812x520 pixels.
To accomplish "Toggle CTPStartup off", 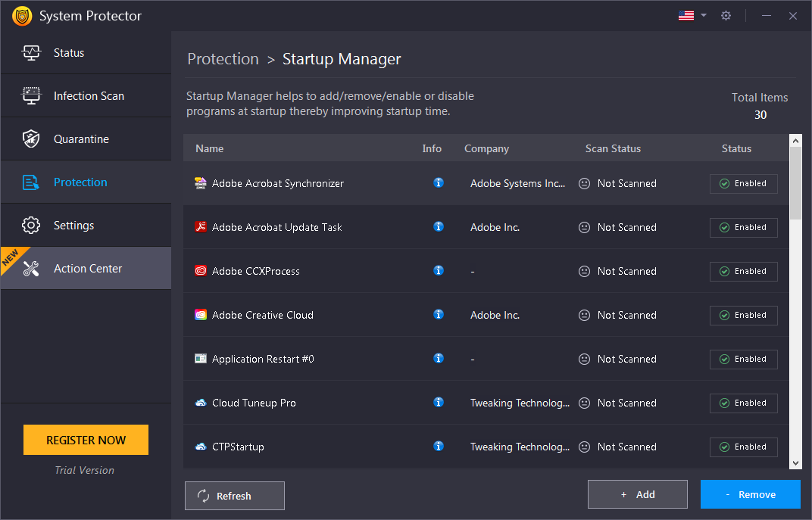I will (743, 447).
